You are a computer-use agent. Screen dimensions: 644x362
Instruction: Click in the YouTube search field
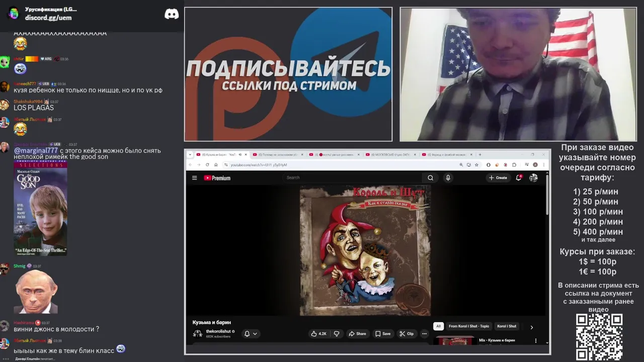[352, 177]
